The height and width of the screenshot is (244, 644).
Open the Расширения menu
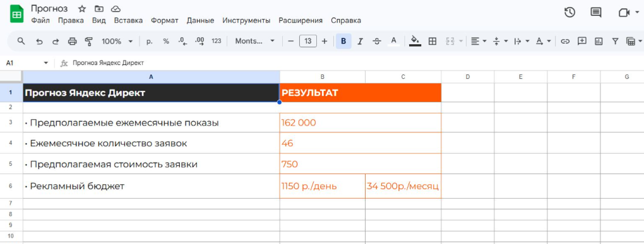pyautogui.click(x=301, y=21)
